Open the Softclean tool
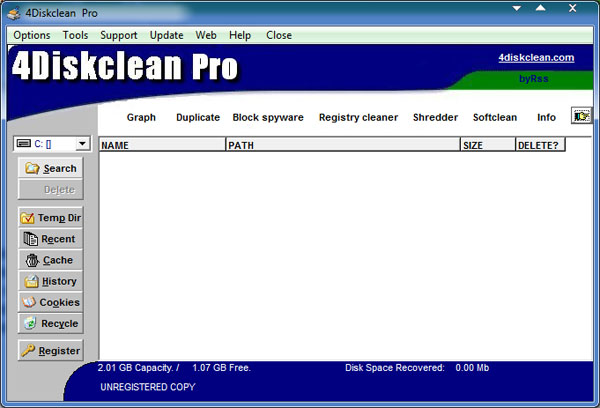The width and height of the screenshot is (600, 408). coord(495,118)
